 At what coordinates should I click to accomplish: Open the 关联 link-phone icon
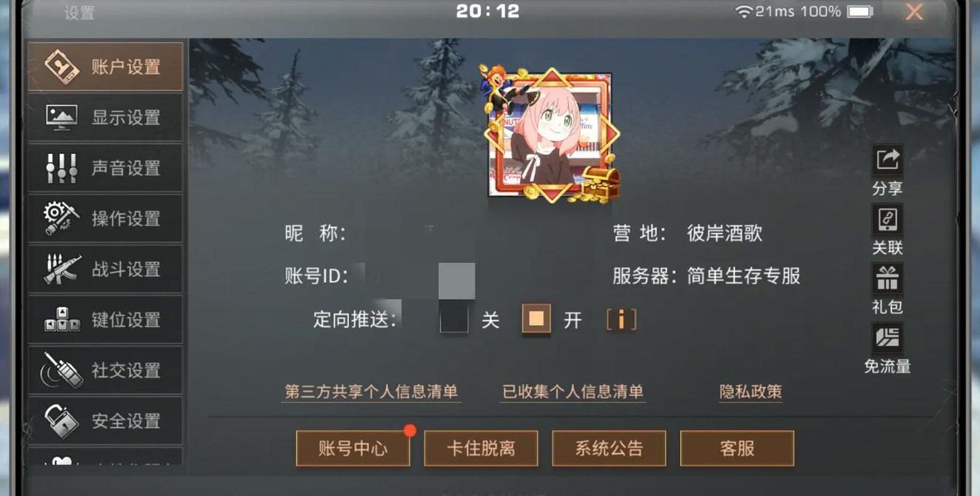point(887,220)
